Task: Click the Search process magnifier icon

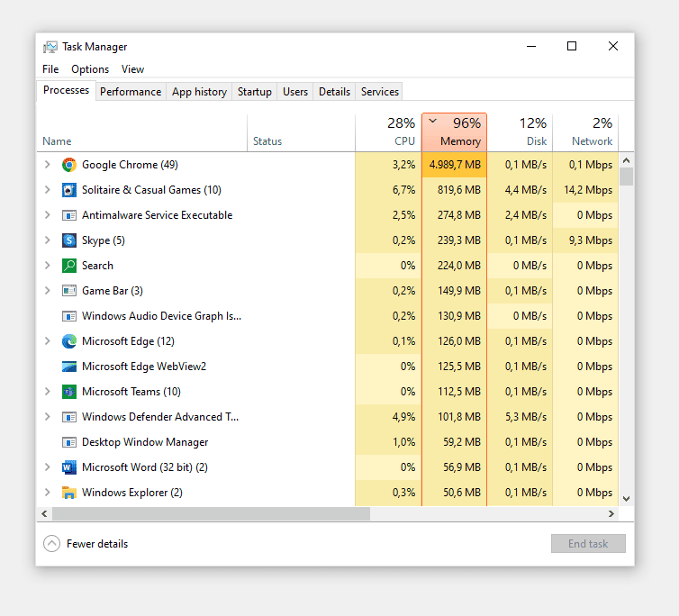Action: [69, 266]
